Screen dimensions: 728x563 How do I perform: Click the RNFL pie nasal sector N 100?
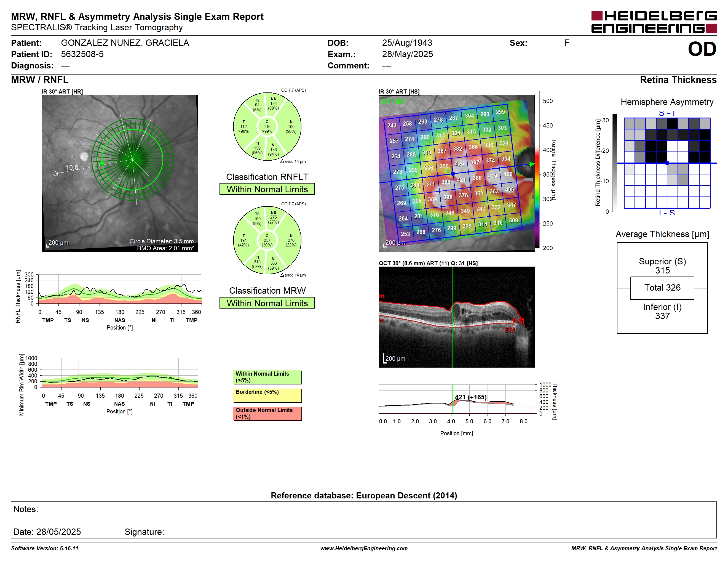pos(291,126)
